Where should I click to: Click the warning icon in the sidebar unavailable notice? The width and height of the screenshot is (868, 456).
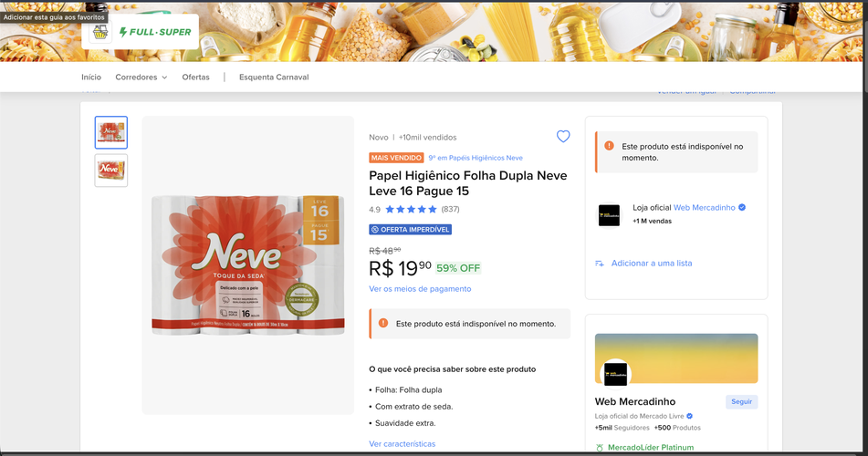pyautogui.click(x=609, y=146)
